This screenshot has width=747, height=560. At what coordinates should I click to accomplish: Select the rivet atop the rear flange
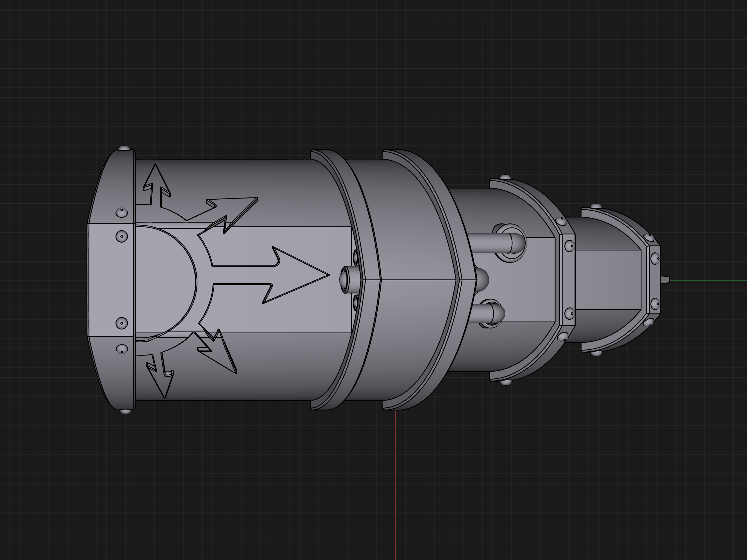pyautogui.click(x=125, y=148)
